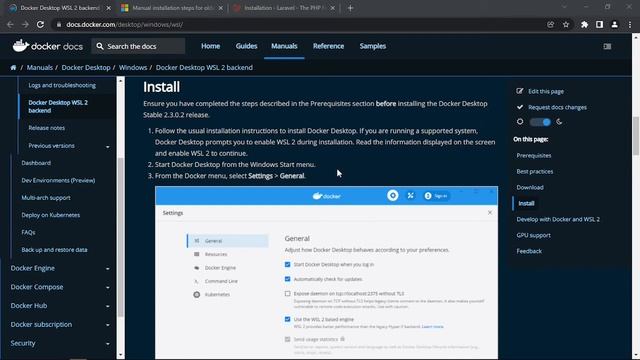The height and width of the screenshot is (360, 640).
Task: Click the browser back arrow
Action: 10,24
